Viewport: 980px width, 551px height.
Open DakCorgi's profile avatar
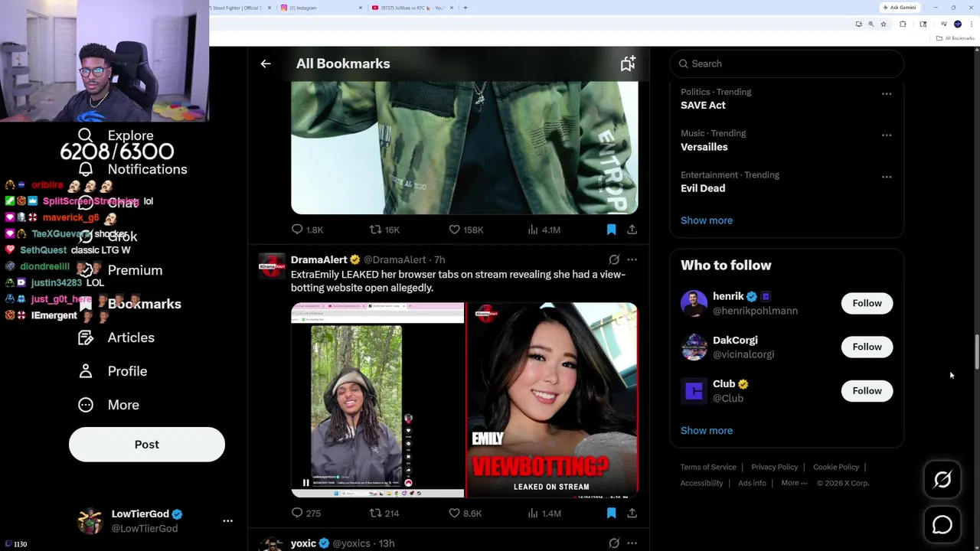coord(694,347)
